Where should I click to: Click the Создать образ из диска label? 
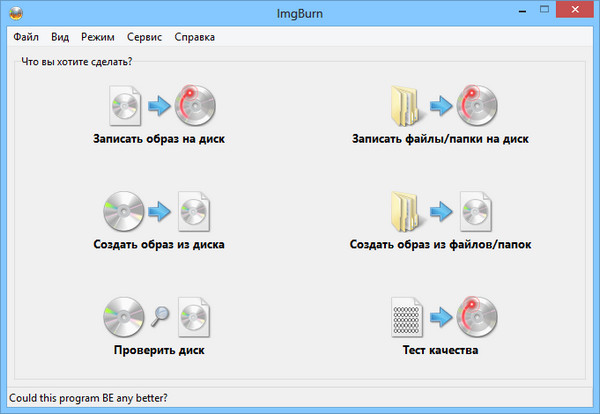click(x=159, y=244)
